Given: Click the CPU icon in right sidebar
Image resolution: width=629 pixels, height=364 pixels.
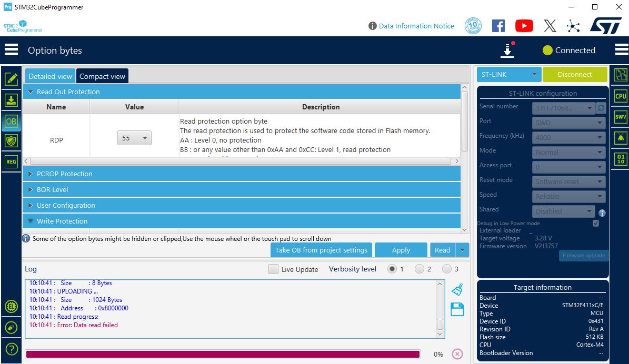Looking at the screenshot, I should coord(621,96).
